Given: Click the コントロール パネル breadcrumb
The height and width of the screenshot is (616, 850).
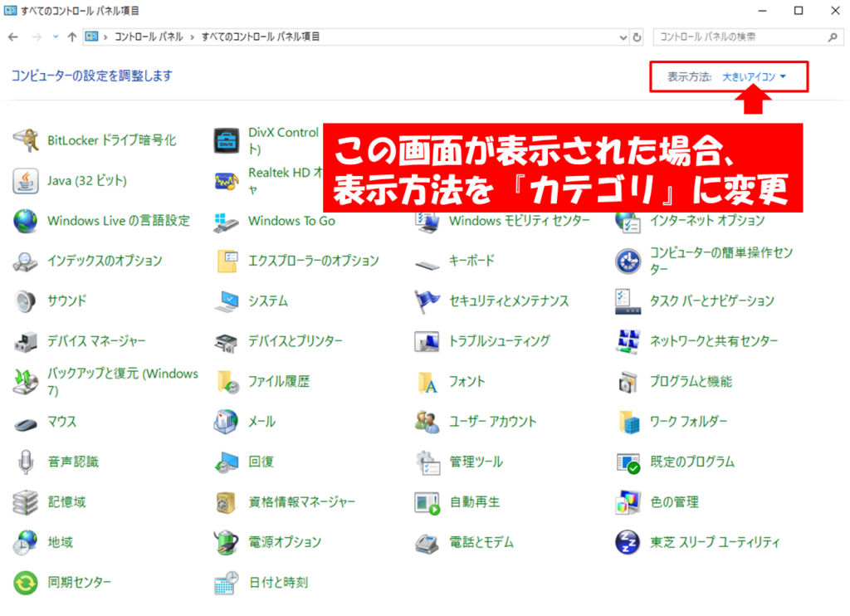Looking at the screenshot, I should 148,37.
